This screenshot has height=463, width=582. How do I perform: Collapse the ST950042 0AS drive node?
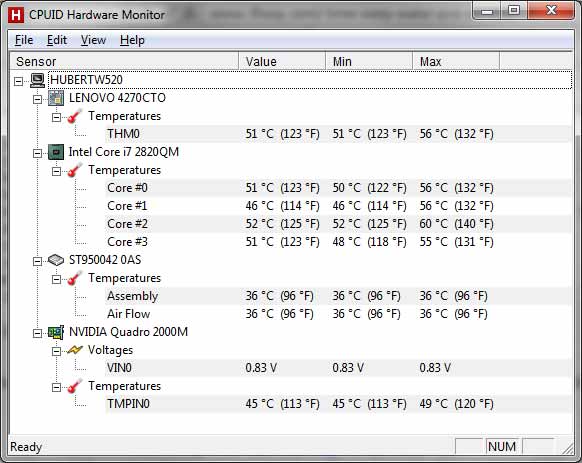37,261
